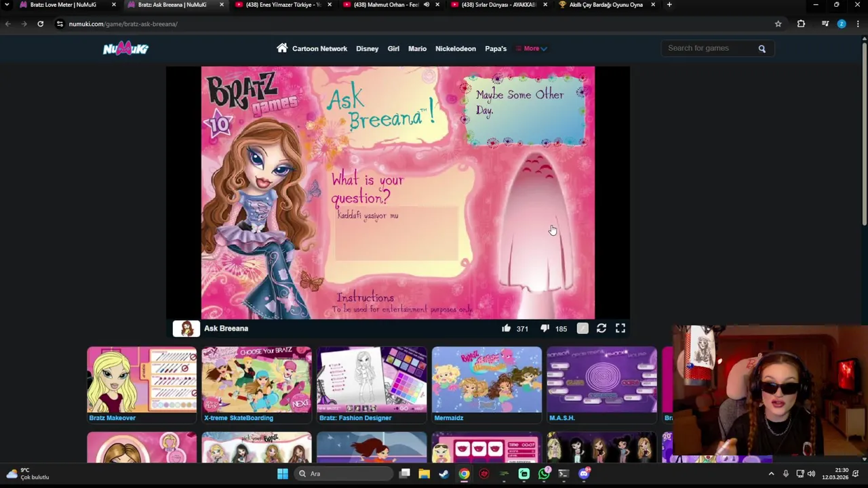Open X-treme SkateBoarding title link
868x488 pixels.
[x=239, y=418]
